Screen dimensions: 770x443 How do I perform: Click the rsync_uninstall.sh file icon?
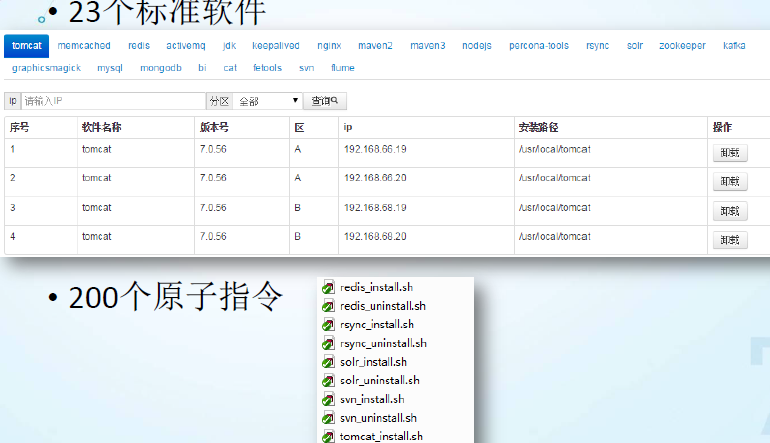[328, 343]
